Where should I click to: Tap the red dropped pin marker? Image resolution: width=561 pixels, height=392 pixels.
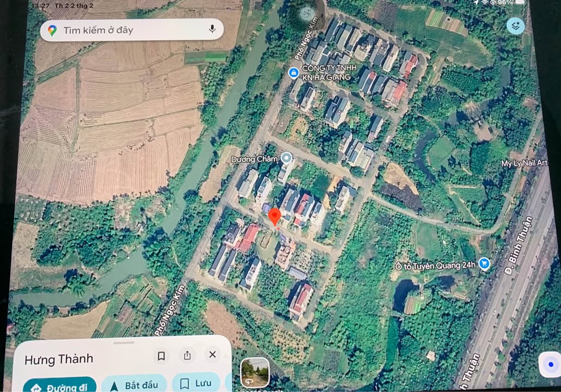(x=275, y=217)
